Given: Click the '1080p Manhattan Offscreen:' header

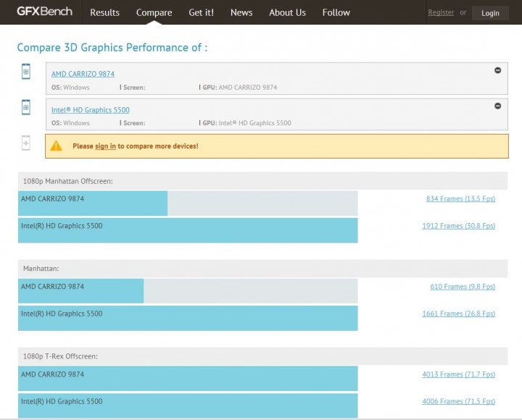Looking at the screenshot, I should tap(262, 181).
